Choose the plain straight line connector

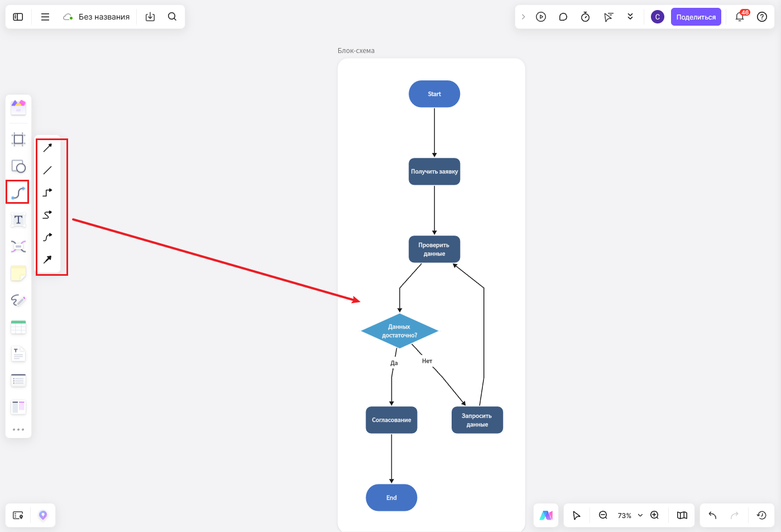(47, 170)
